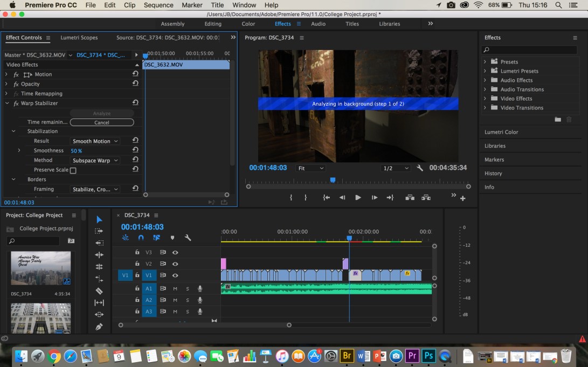Click the Smoothness 50% value

point(76,151)
